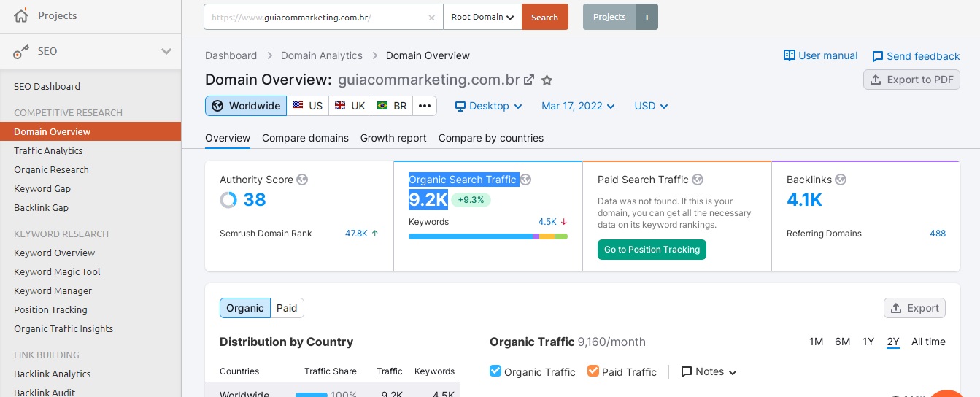This screenshot has width=980, height=397.
Task: Open the Notes dropdown
Action: coord(709,371)
